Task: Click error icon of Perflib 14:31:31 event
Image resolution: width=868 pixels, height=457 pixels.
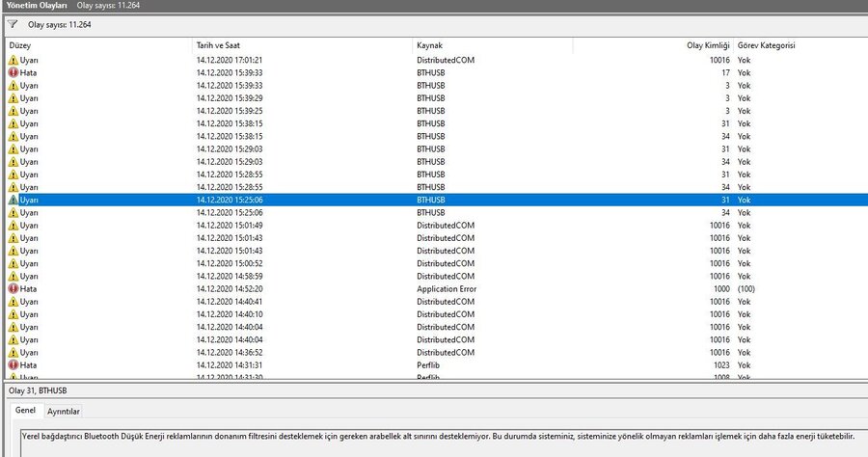Action: 14,365
